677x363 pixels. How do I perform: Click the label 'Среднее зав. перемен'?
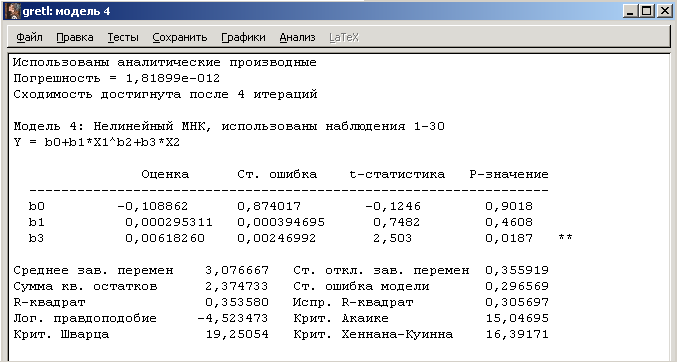click(93, 271)
